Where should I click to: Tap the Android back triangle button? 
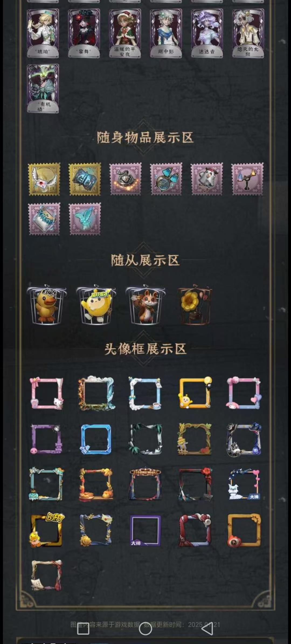pos(207,629)
